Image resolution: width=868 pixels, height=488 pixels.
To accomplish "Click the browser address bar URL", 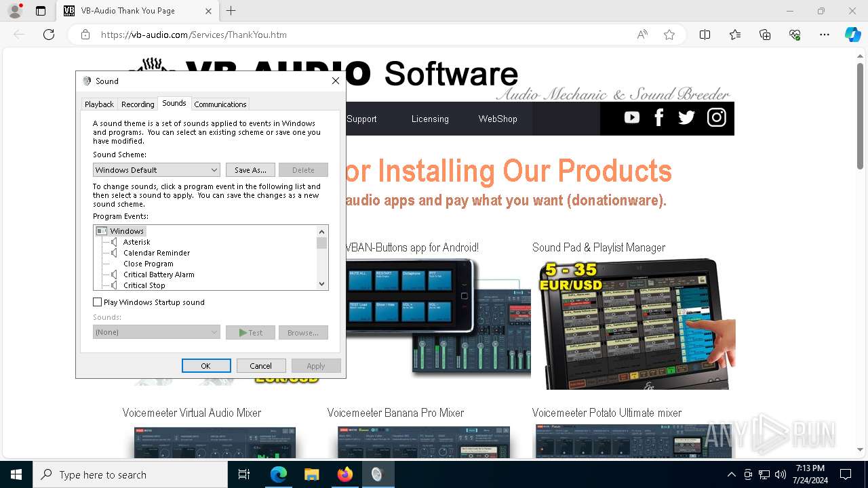I will [194, 35].
